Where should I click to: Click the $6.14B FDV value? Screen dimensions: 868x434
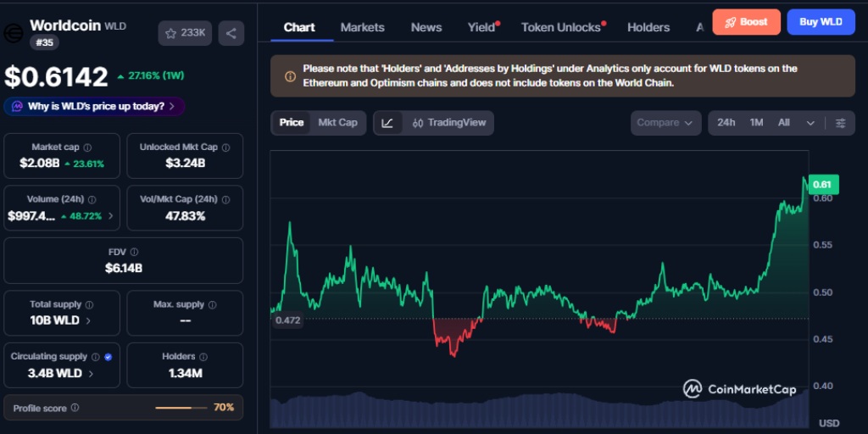point(124,269)
